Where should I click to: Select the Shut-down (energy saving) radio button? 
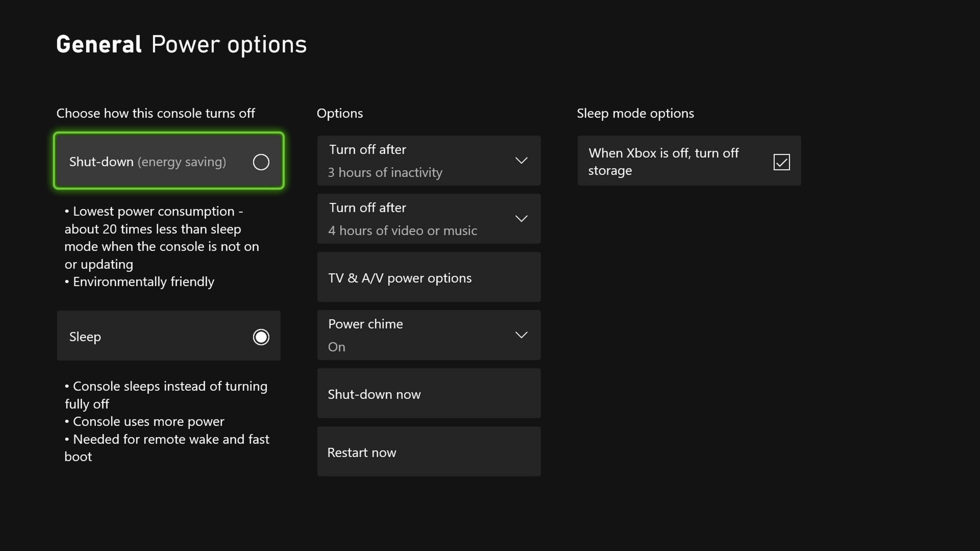point(261,162)
